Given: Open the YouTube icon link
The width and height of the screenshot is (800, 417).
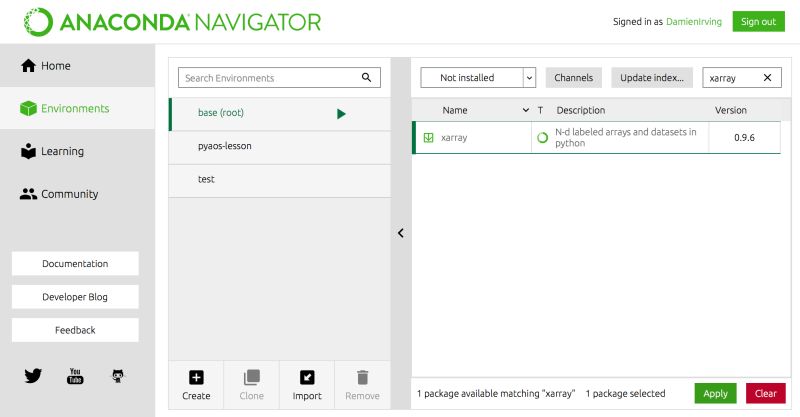Looking at the screenshot, I should coord(75,376).
